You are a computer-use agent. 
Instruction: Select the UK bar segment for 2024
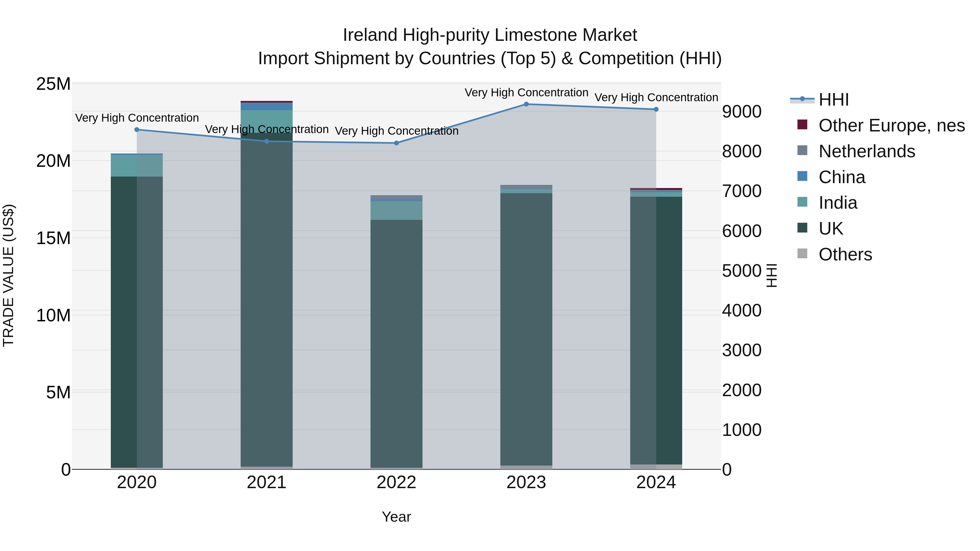click(x=656, y=330)
